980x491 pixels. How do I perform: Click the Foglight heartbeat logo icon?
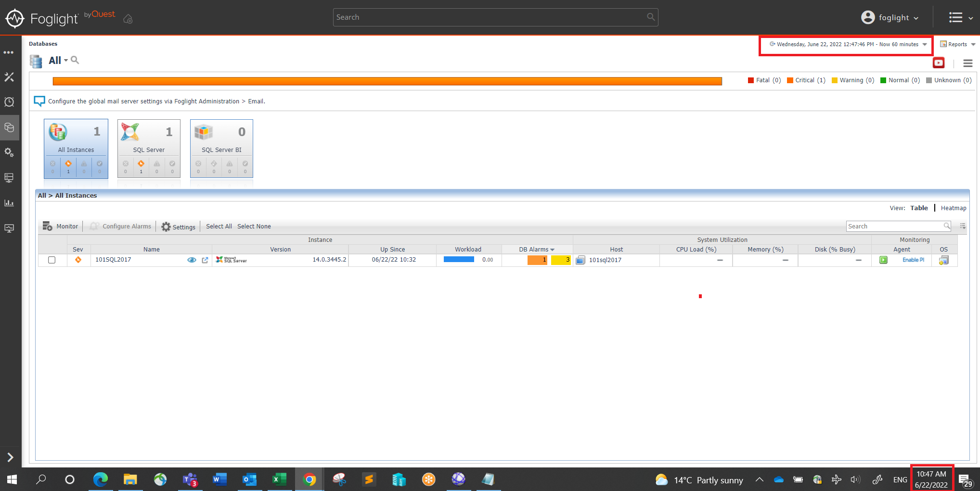(x=15, y=18)
